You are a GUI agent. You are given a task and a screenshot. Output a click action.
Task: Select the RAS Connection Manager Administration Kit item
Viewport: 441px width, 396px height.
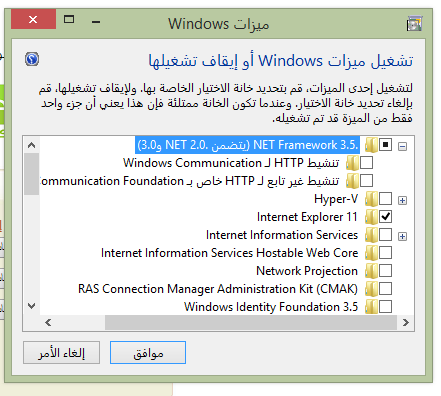(218, 289)
